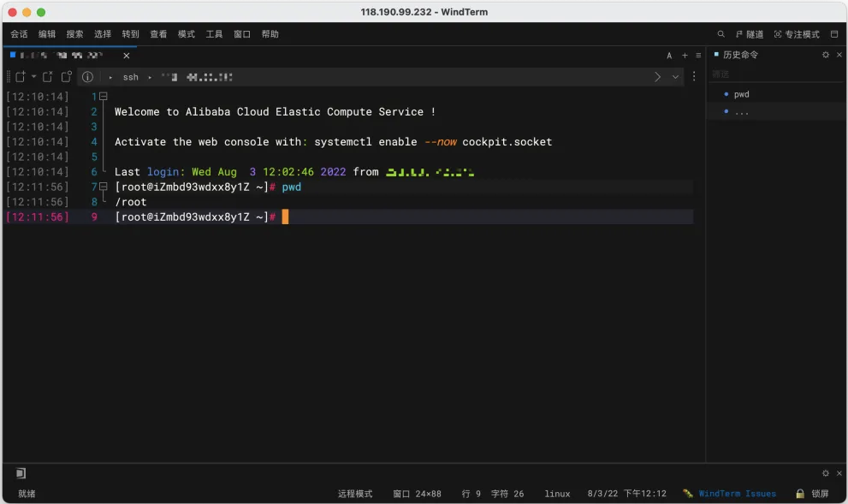Open the 隧道 tunnel button
This screenshot has width=848, height=504.
tap(750, 34)
